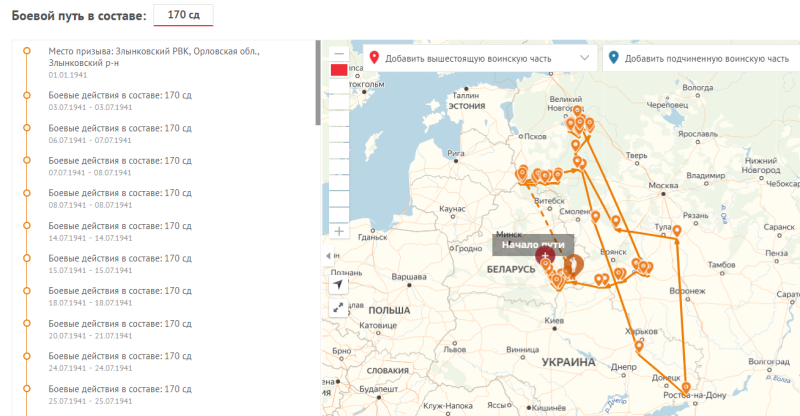800x416 pixels.
Task: Zoom in the map with plus button
Action: (x=338, y=231)
